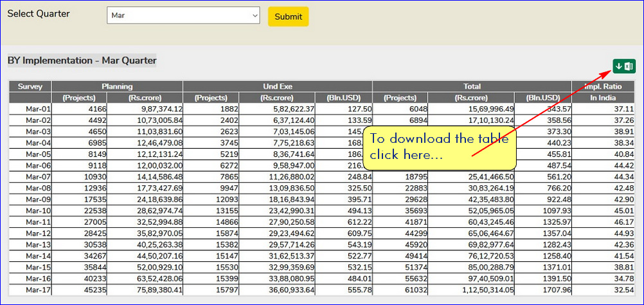This screenshot has width=644, height=305.
Task: Select the Mar-01 survey row label
Action: (38, 109)
